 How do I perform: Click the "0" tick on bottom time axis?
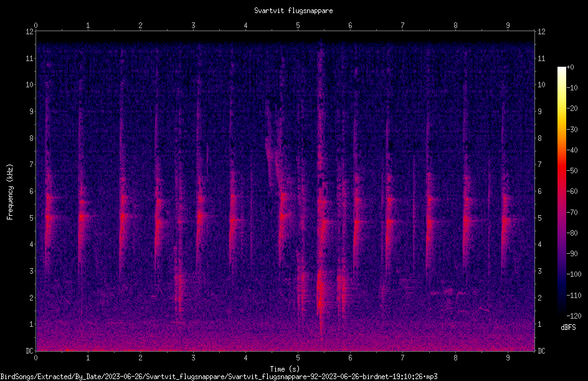36,358
